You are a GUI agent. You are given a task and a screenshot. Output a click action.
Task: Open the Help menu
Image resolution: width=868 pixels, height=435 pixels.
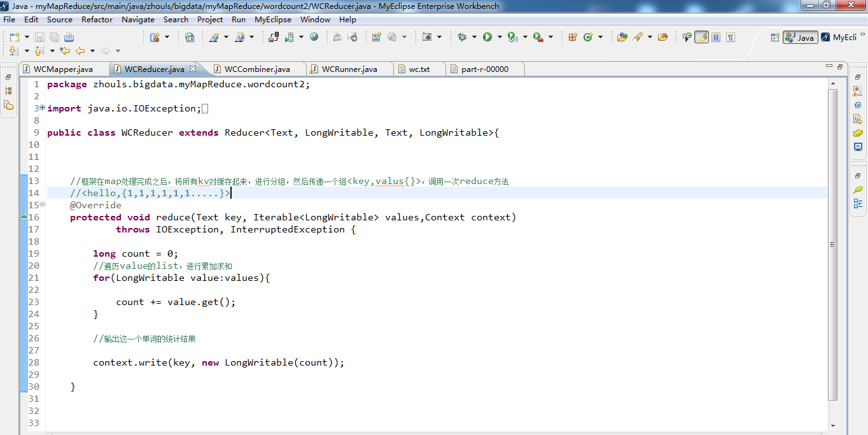point(347,20)
